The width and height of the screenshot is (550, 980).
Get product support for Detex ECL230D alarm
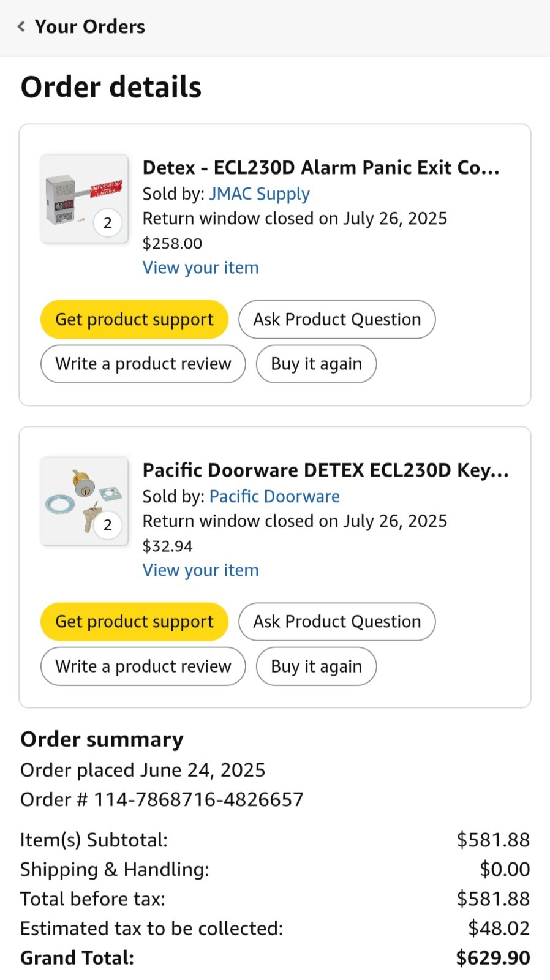[134, 319]
